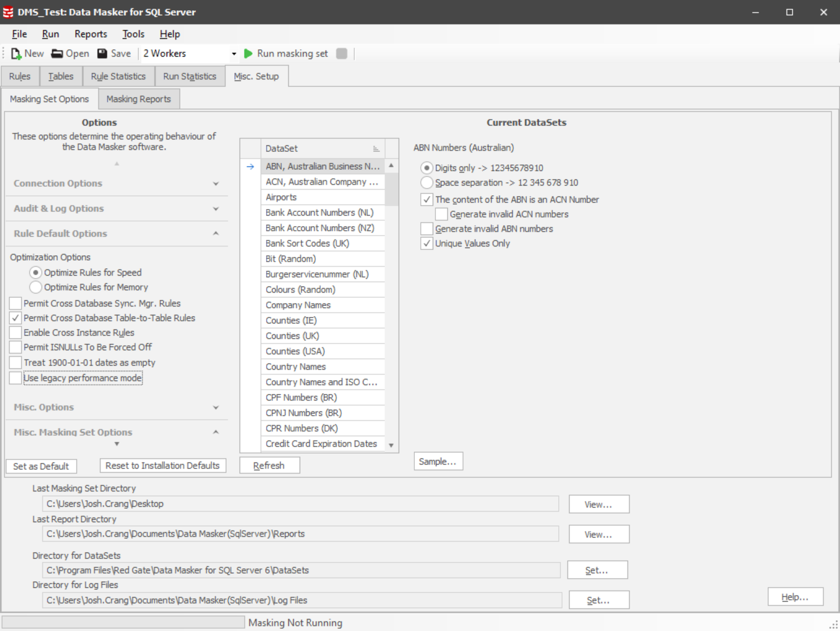Click the Sample... button
Image resolution: width=840 pixels, height=631 pixels.
[x=438, y=461]
